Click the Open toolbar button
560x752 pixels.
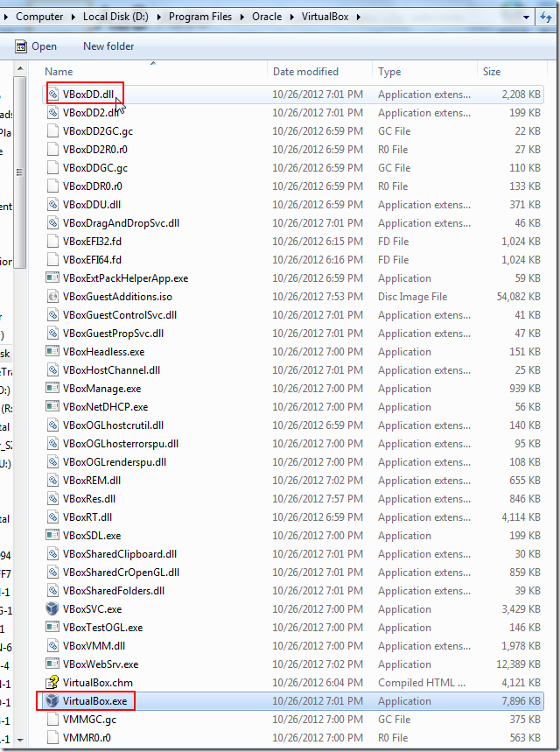tap(36, 46)
